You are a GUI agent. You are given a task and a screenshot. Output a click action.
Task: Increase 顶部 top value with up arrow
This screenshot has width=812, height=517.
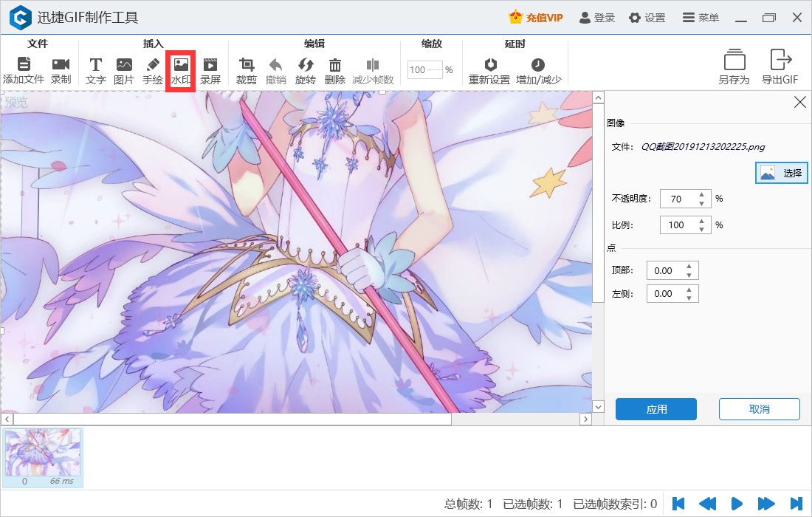[689, 267]
